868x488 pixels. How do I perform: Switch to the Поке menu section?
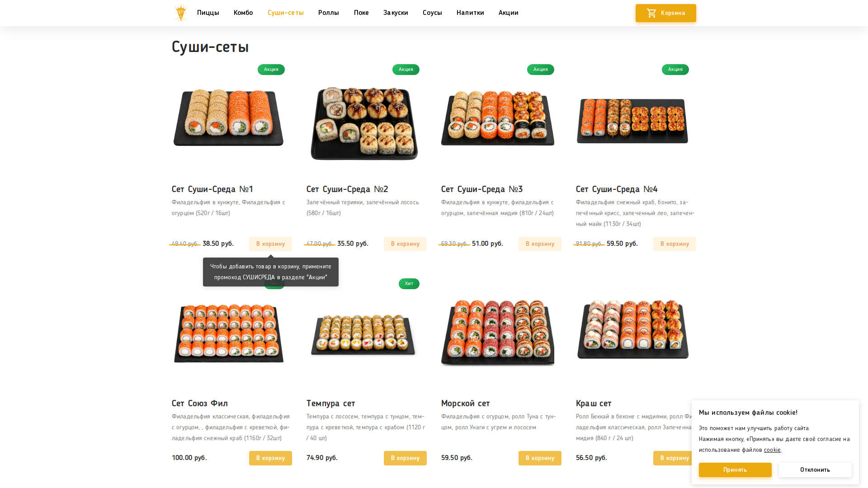point(361,13)
